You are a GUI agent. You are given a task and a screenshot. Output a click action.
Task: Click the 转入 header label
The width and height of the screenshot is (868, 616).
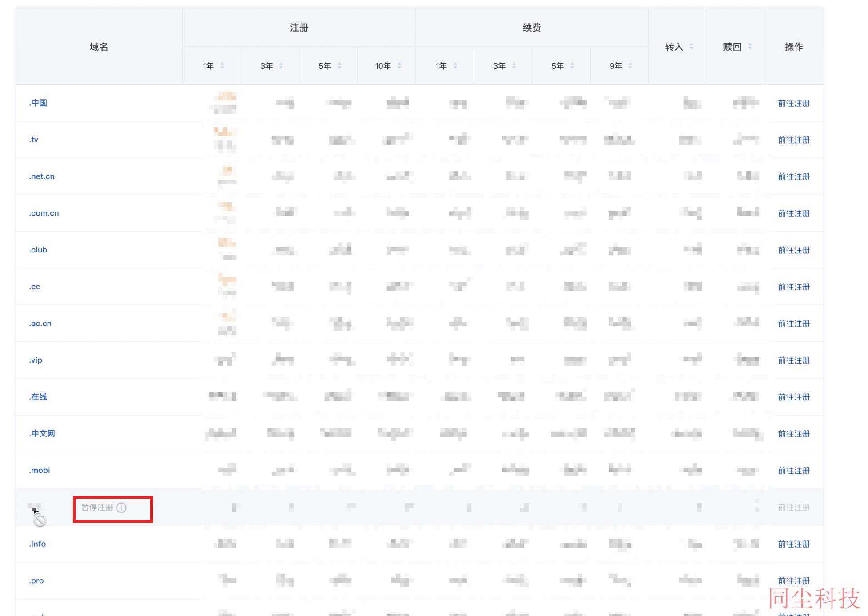674,47
